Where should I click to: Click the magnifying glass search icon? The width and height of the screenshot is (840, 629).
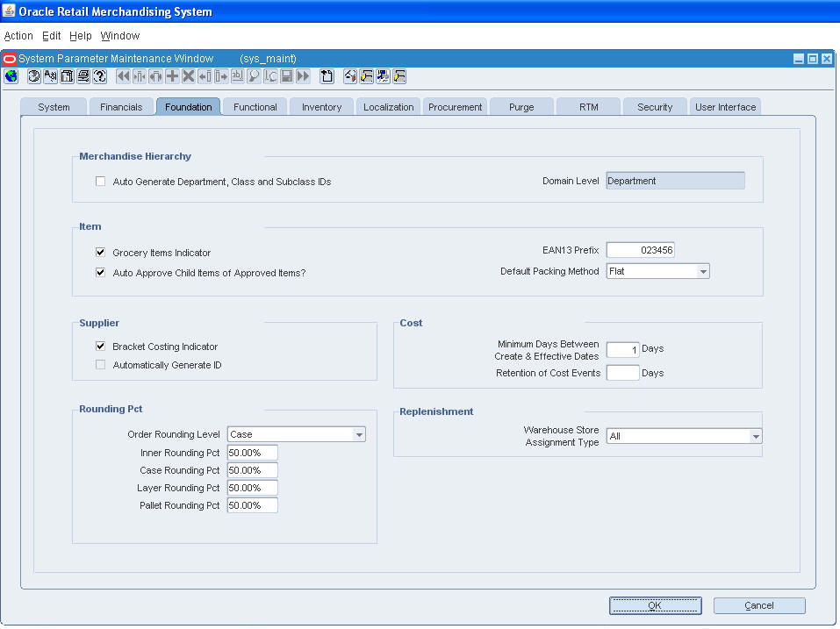[x=254, y=76]
